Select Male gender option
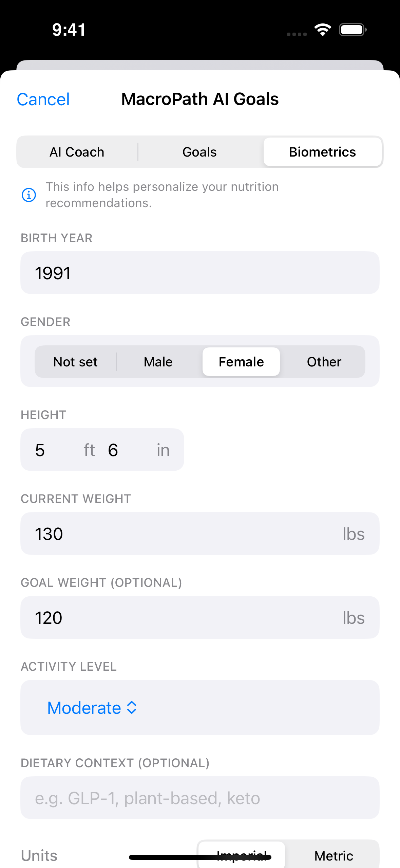Image resolution: width=400 pixels, height=868 pixels. (158, 362)
